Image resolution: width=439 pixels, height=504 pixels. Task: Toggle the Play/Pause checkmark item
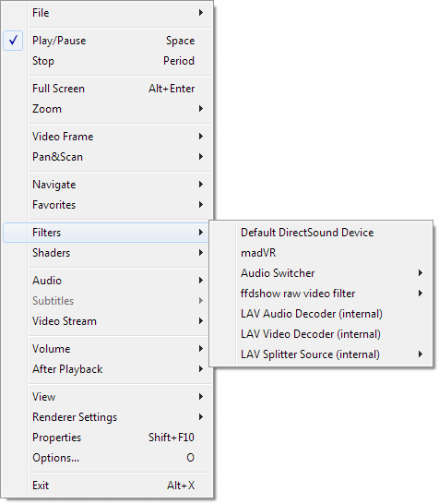[x=107, y=41]
